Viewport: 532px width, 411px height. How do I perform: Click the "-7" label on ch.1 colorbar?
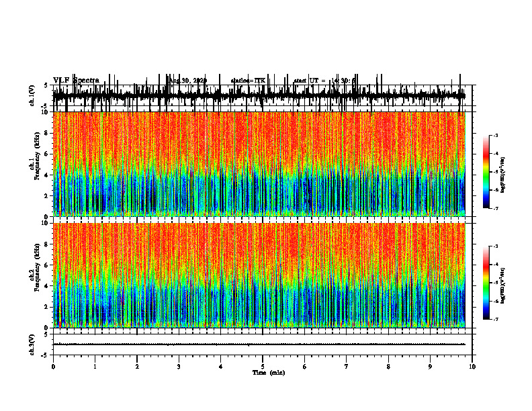click(x=496, y=209)
